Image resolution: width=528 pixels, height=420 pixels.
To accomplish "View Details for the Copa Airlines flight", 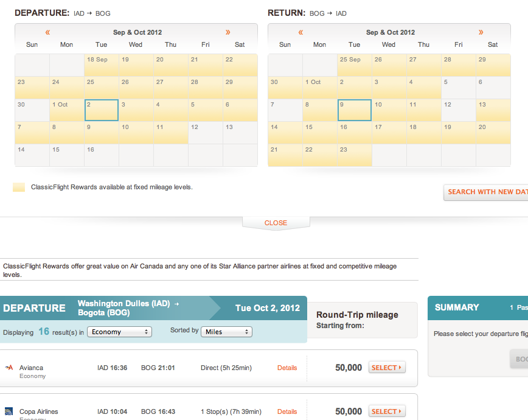I will [287, 411].
